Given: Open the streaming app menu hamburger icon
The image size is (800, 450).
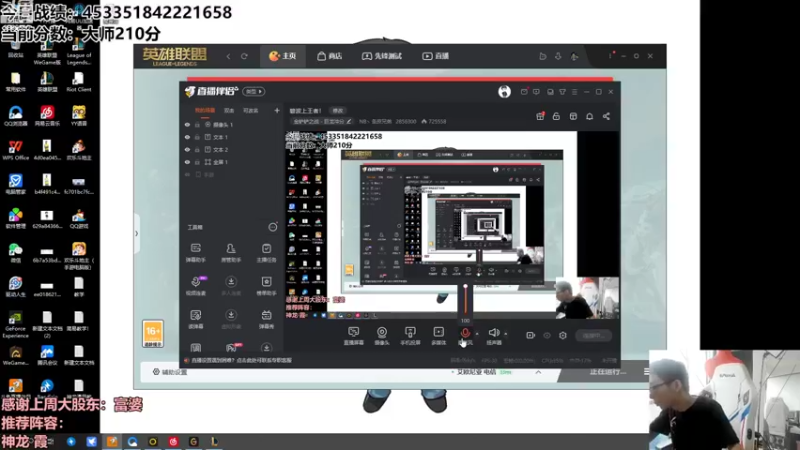Looking at the screenshot, I should 574,92.
